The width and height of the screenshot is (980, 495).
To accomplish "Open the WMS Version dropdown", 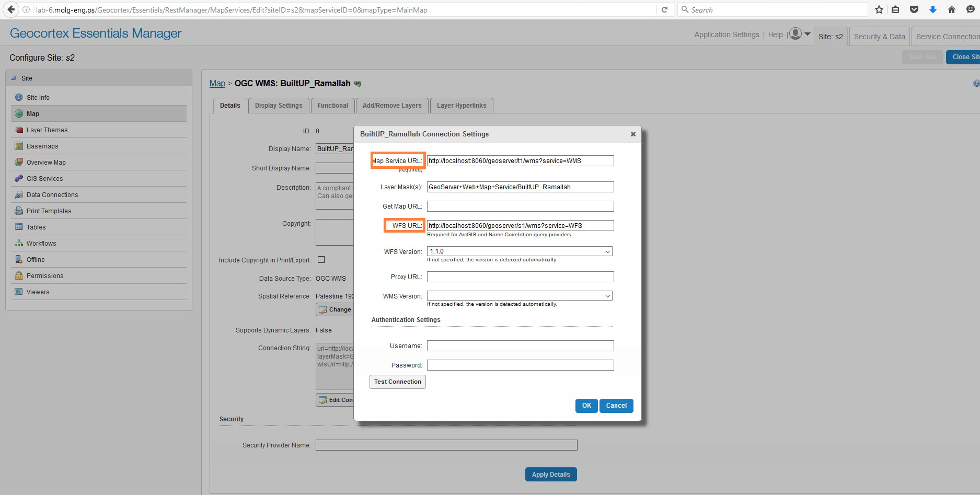I will tap(520, 296).
